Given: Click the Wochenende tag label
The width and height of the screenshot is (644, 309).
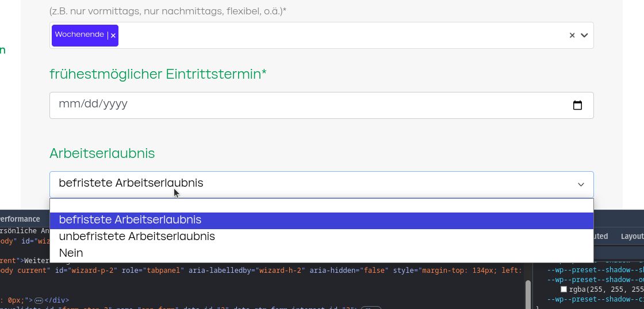Looking at the screenshot, I should click(79, 35).
